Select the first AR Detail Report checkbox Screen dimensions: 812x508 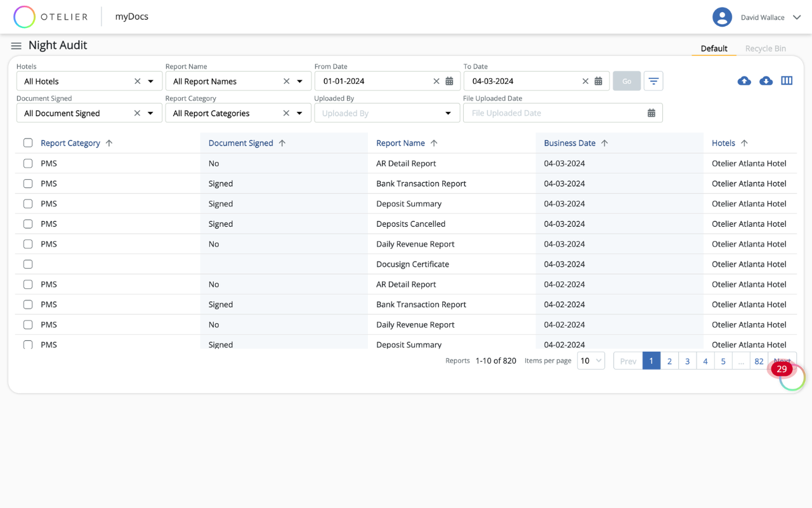click(x=28, y=163)
